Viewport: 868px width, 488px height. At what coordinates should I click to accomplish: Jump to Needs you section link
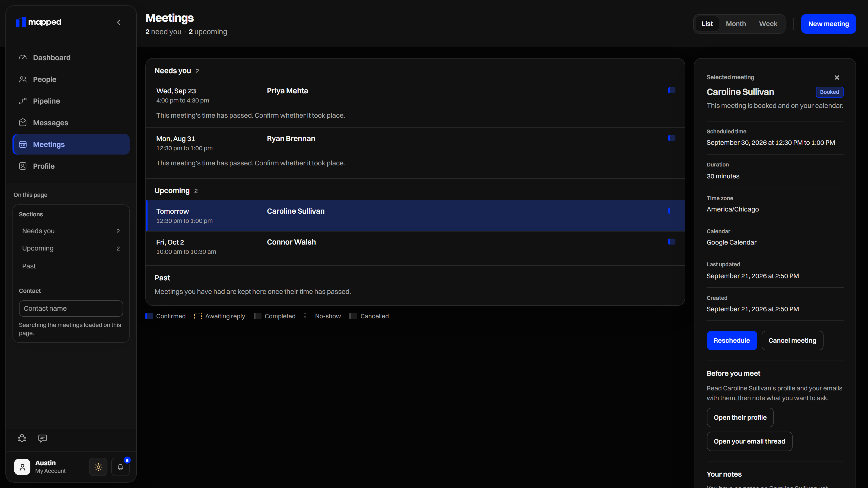[x=71, y=231]
